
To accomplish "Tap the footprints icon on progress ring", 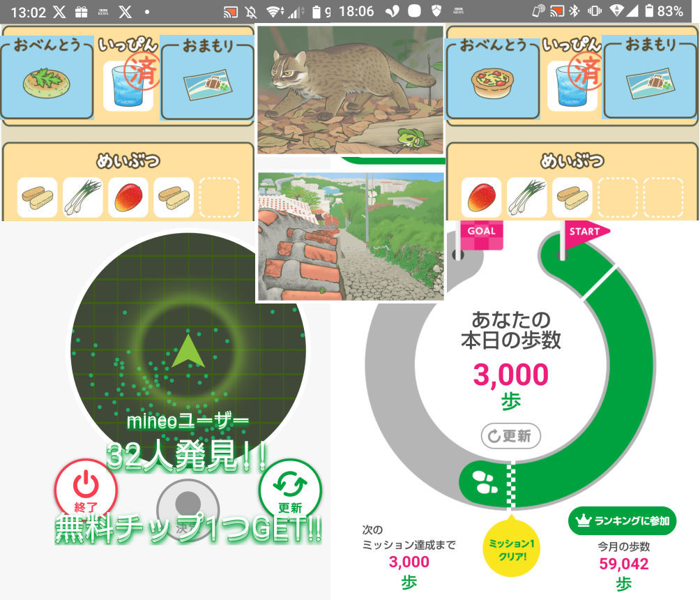I will (485, 483).
